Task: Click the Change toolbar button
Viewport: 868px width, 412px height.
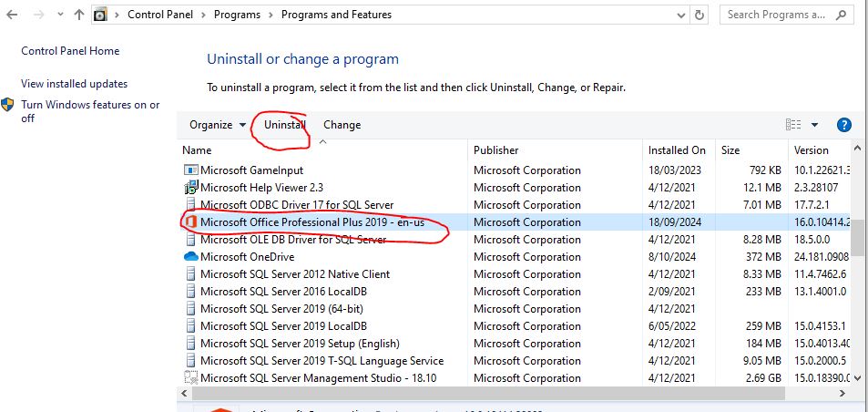Action: [342, 125]
